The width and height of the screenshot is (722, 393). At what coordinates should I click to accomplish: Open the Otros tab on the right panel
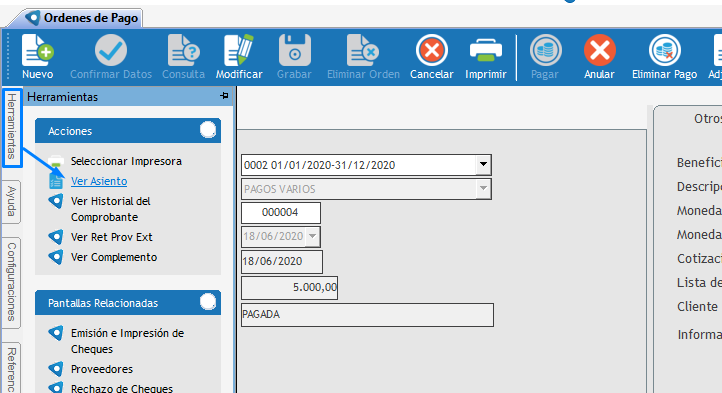[x=707, y=119]
